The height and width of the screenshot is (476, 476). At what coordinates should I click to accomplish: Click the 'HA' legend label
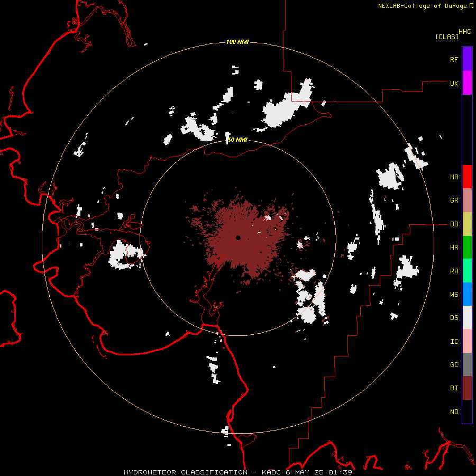pos(454,177)
